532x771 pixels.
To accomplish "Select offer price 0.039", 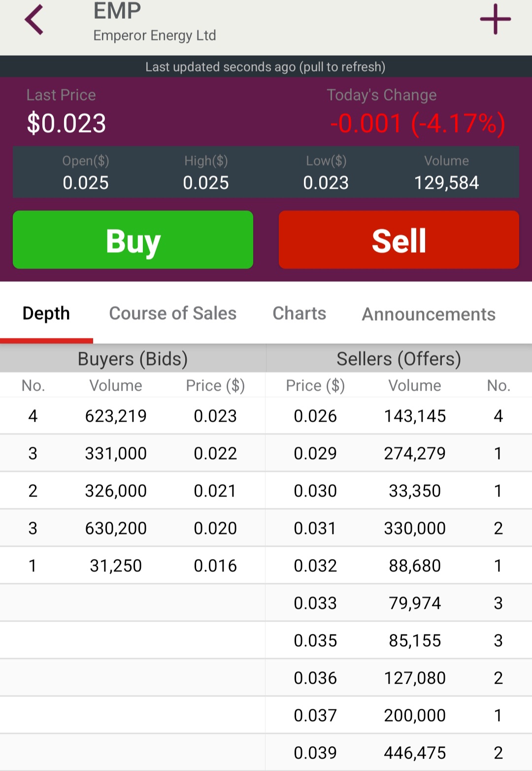I will coord(315,753).
